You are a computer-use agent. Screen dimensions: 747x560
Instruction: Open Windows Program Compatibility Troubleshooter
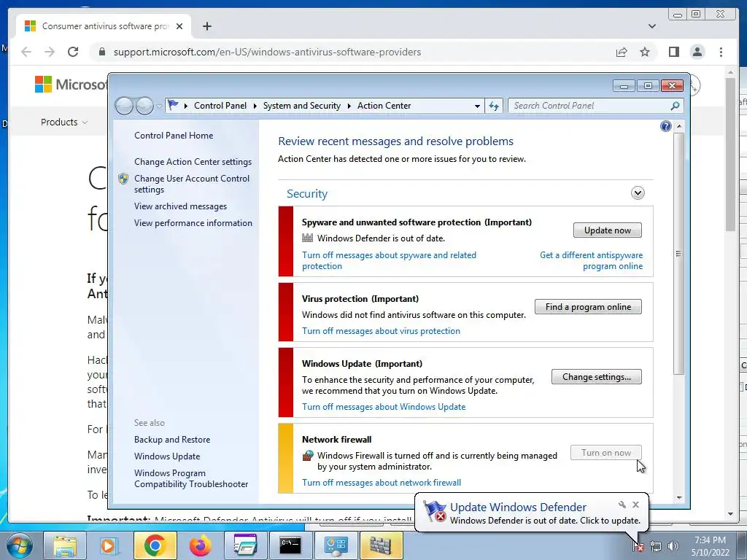[x=191, y=478]
